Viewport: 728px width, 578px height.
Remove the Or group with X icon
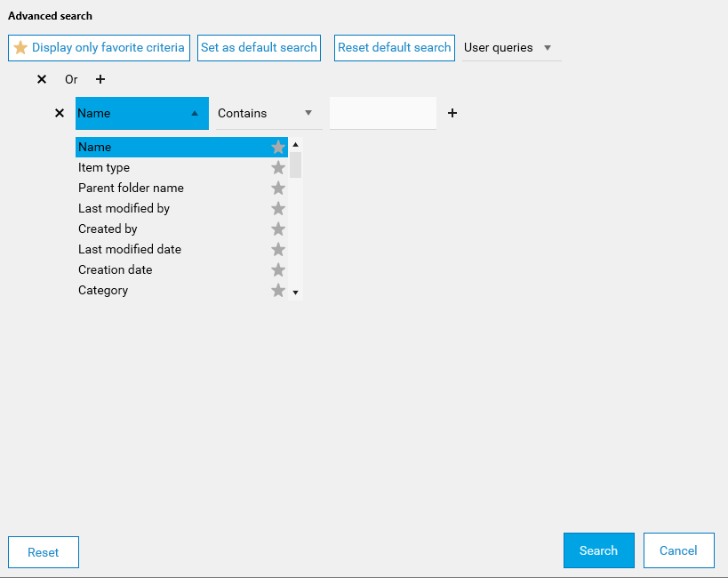coord(42,79)
